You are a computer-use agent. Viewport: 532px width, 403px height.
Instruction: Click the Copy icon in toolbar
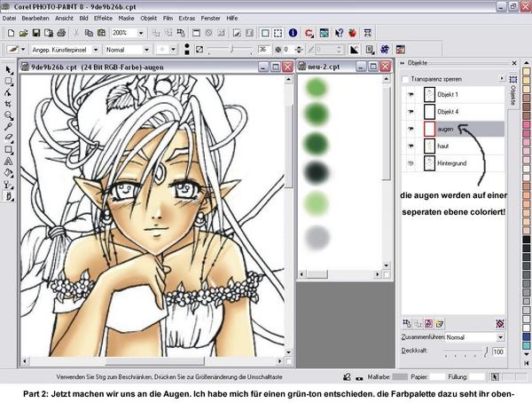[x=89, y=33]
